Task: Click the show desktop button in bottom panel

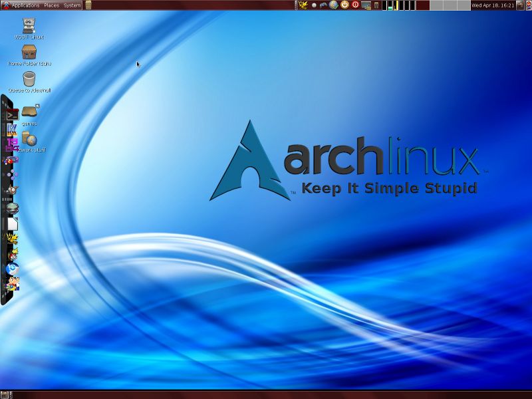Action: click(5, 395)
